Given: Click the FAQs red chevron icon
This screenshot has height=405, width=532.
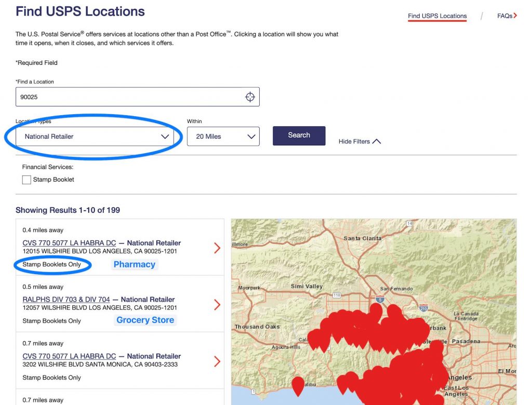Looking at the screenshot, I should click(515, 16).
